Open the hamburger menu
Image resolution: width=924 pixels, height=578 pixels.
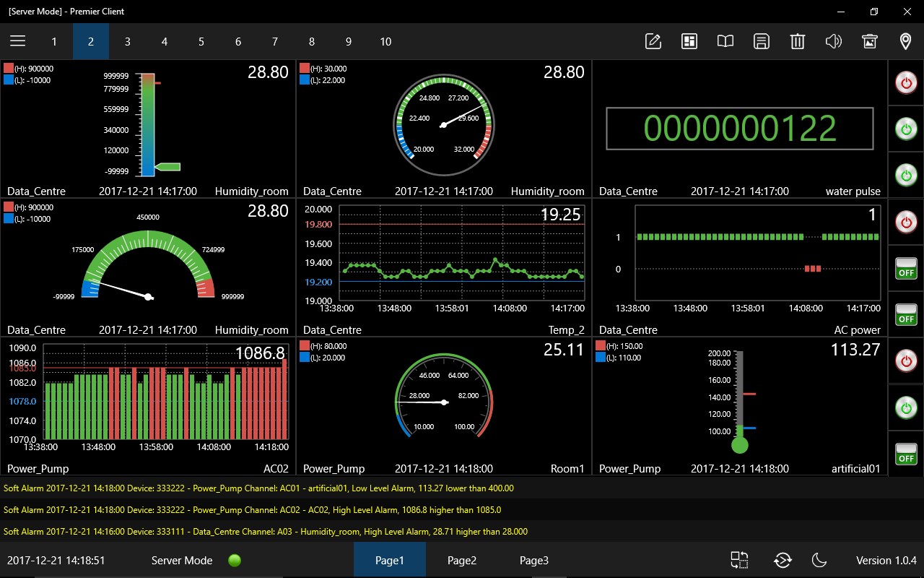tap(17, 41)
